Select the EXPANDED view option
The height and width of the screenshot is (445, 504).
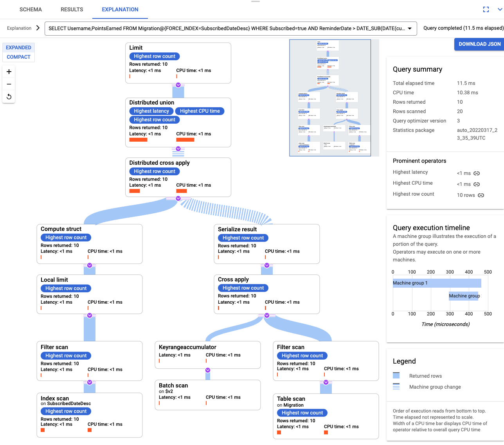(x=18, y=47)
